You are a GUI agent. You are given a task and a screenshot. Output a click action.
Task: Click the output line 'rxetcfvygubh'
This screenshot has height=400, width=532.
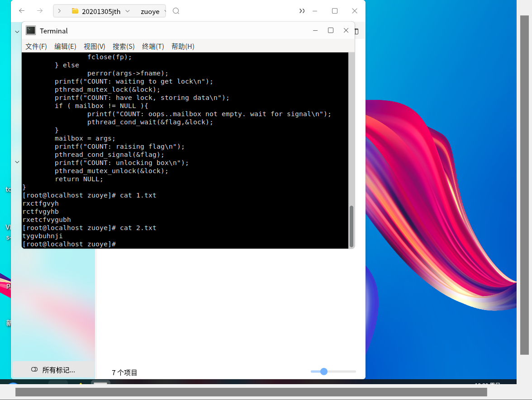tap(47, 220)
